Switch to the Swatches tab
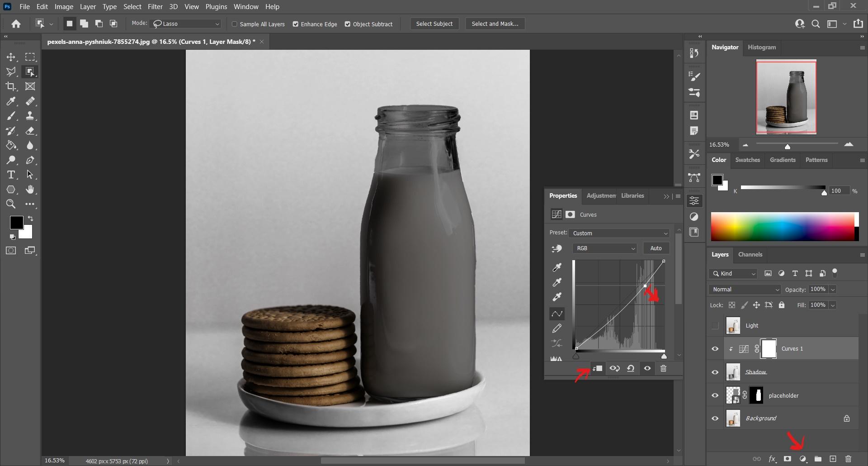Screen dimensions: 868x466 (x=747, y=160)
